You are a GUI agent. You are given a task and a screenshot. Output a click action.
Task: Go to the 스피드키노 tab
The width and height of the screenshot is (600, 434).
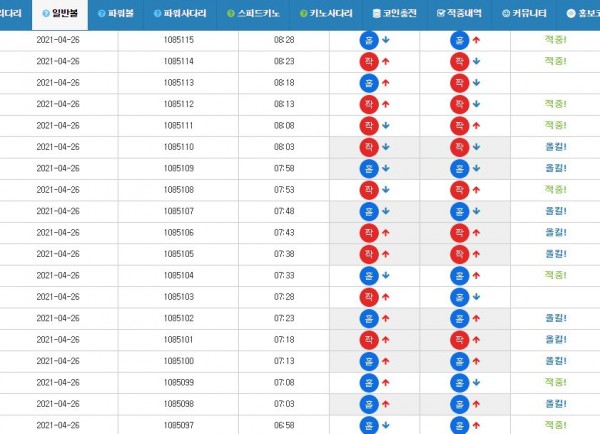tap(253, 14)
